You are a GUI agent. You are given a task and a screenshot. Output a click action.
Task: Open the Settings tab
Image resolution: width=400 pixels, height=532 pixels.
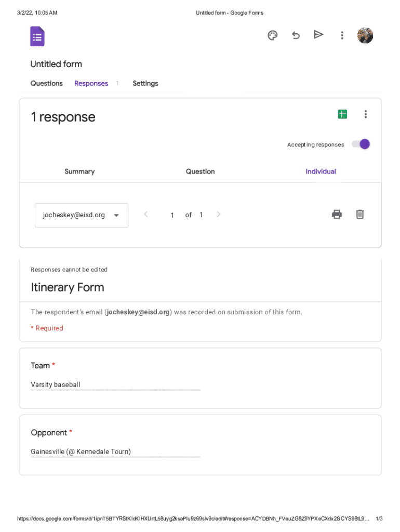pos(145,83)
